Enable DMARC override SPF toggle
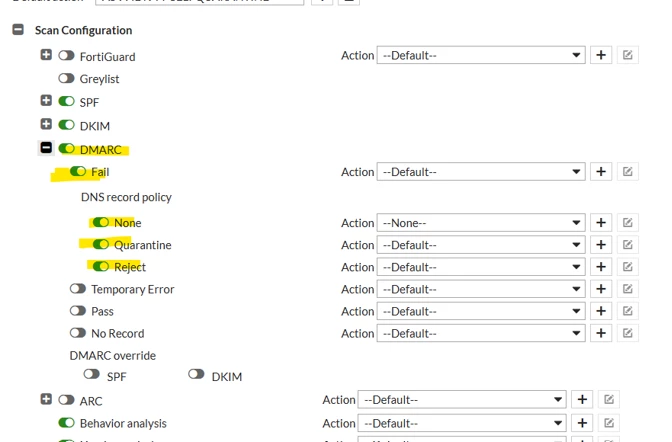This screenshot has height=442, width=672. point(92,374)
